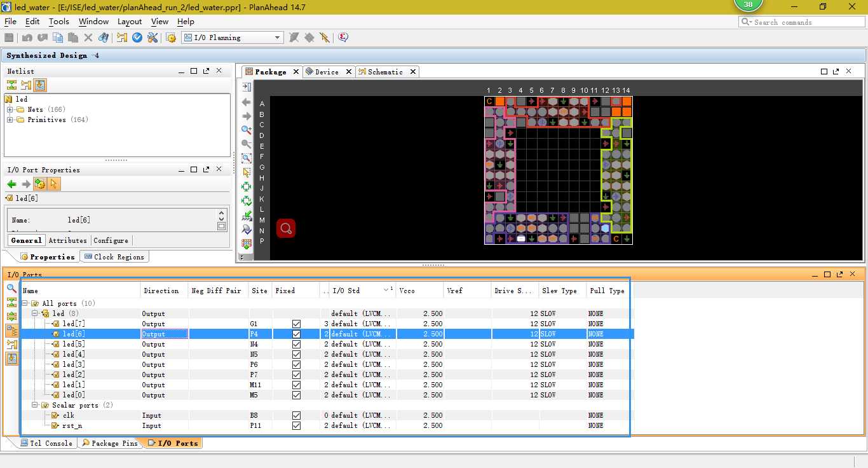Screen dimensions: 868x468
Task: Switch to the Schematic tab
Action: [x=385, y=72]
